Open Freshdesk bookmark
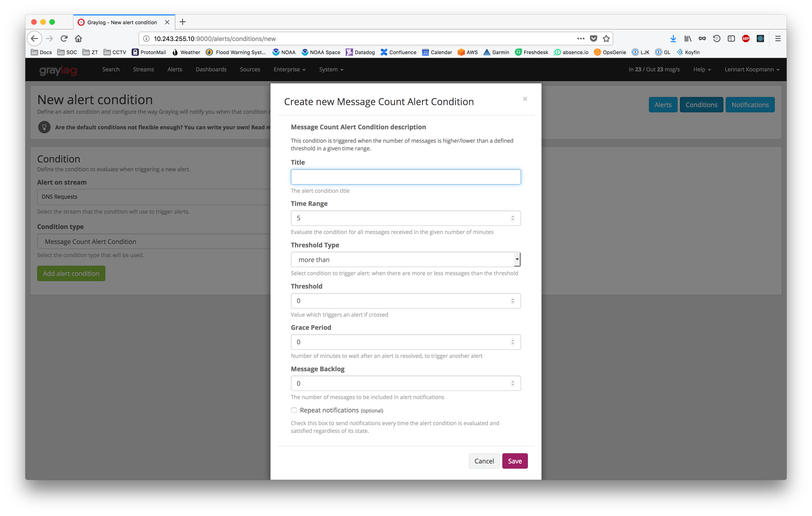The height and width of the screenshot is (516, 812). coord(532,52)
